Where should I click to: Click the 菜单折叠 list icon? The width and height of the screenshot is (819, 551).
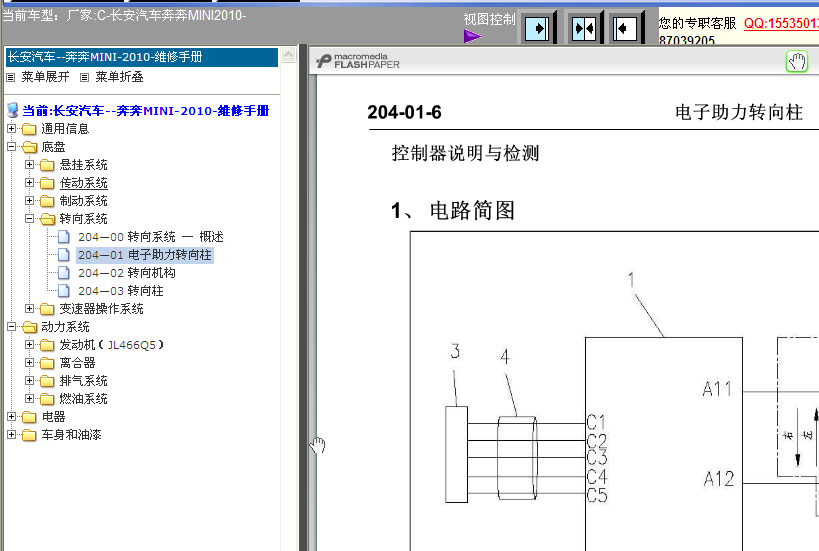coord(84,77)
